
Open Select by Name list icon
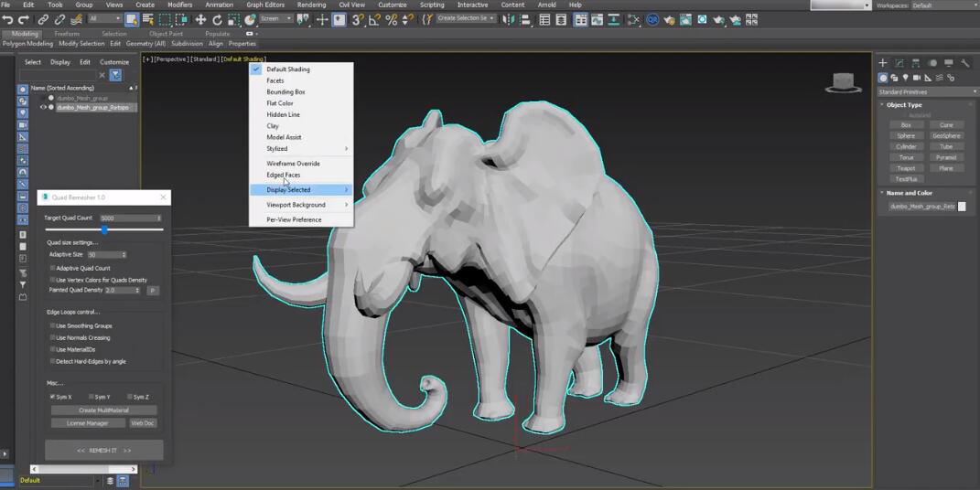(x=148, y=20)
